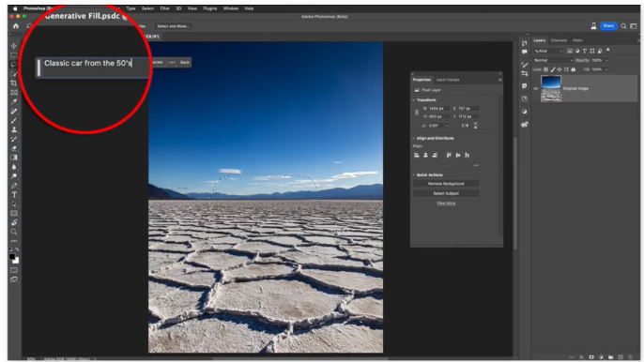The width and height of the screenshot is (644, 362).
Task: Flip horizontal in Transform properties
Action: (466, 126)
